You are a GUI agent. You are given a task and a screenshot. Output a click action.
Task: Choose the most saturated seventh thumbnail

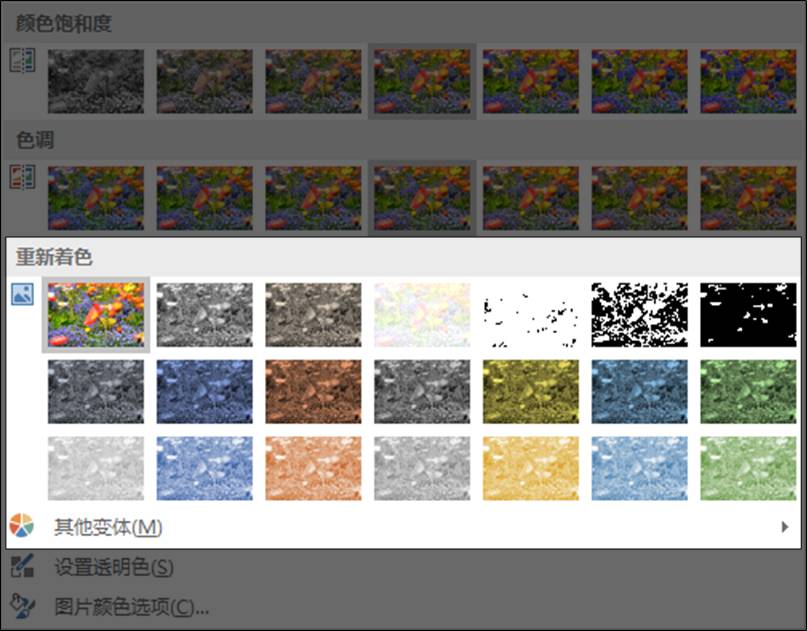[x=748, y=81]
